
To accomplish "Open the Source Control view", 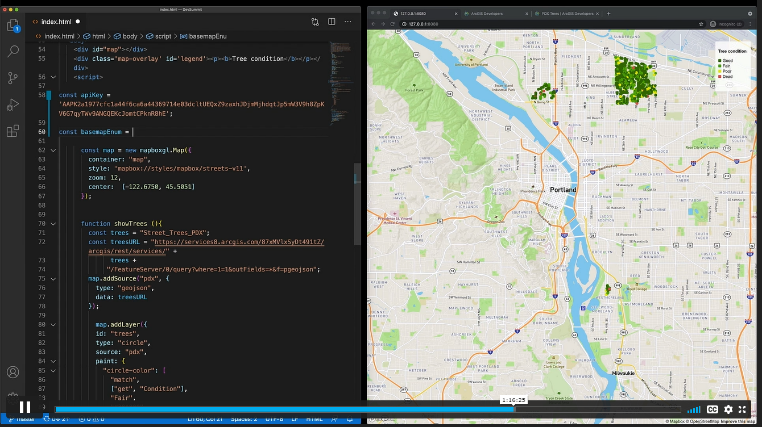I will pyautogui.click(x=13, y=78).
